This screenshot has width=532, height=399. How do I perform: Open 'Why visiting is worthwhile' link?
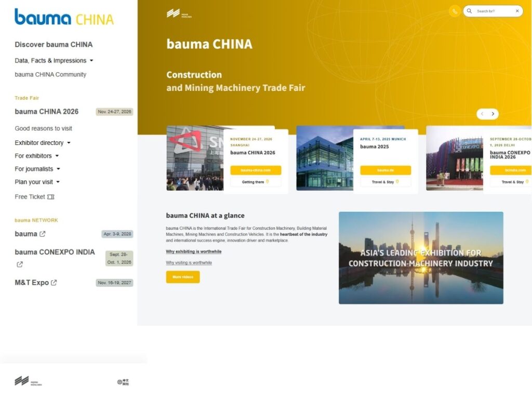(x=189, y=262)
